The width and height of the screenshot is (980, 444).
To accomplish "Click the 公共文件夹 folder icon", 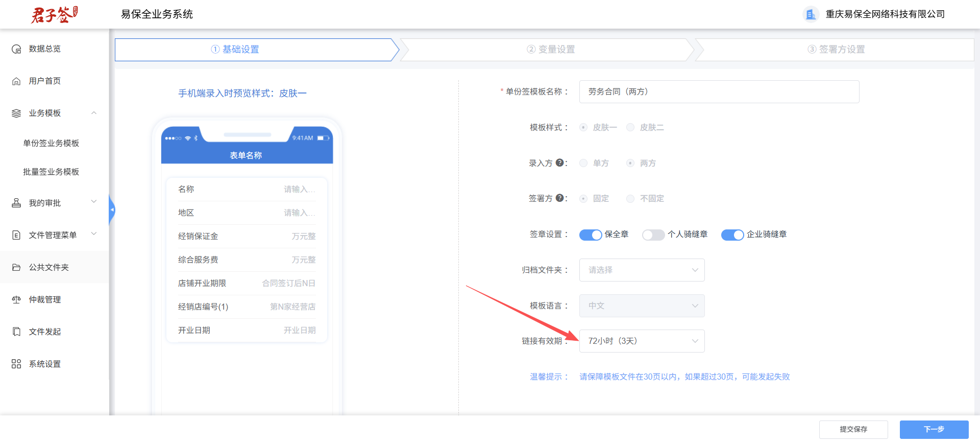I will point(16,268).
